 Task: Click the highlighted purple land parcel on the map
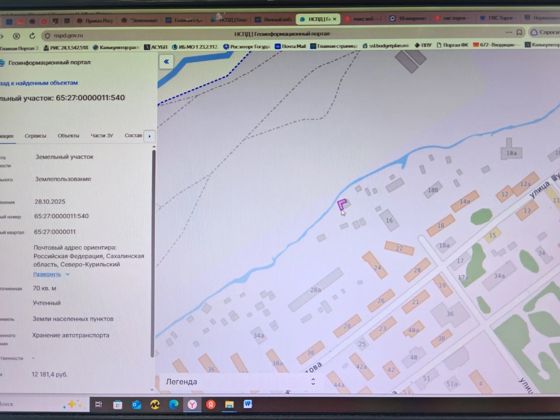[342, 205]
